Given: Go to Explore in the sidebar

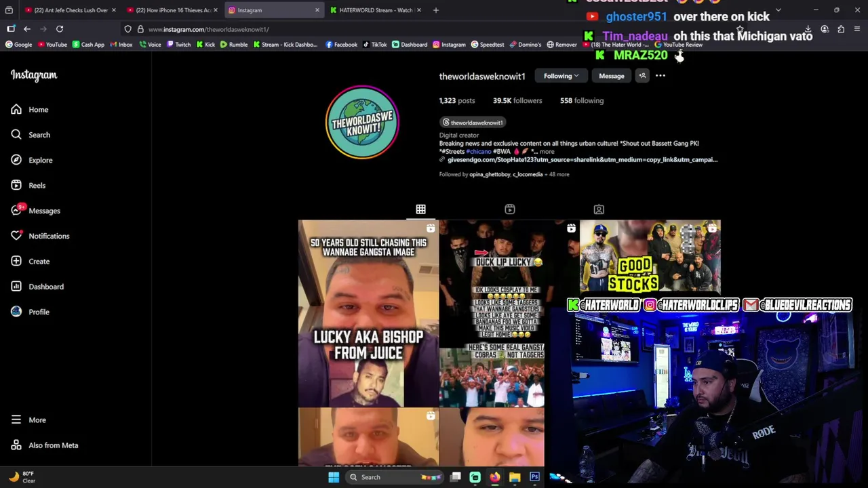Looking at the screenshot, I should [x=32, y=160].
